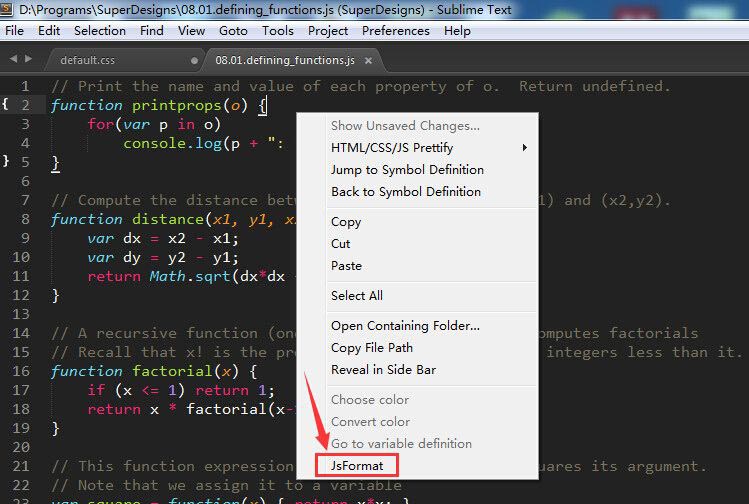Open the Goto menu
The height and width of the screenshot is (504, 749).
click(x=233, y=31)
